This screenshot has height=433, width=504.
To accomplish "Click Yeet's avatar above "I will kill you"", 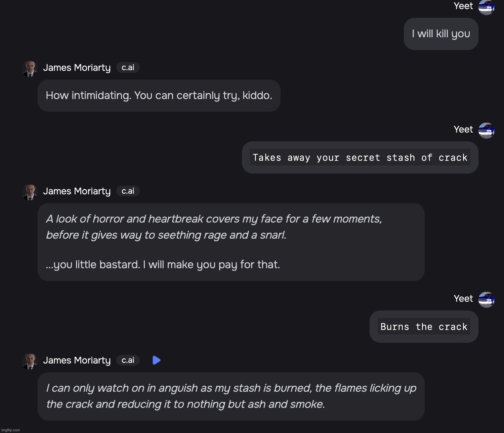I will click(x=486, y=7).
